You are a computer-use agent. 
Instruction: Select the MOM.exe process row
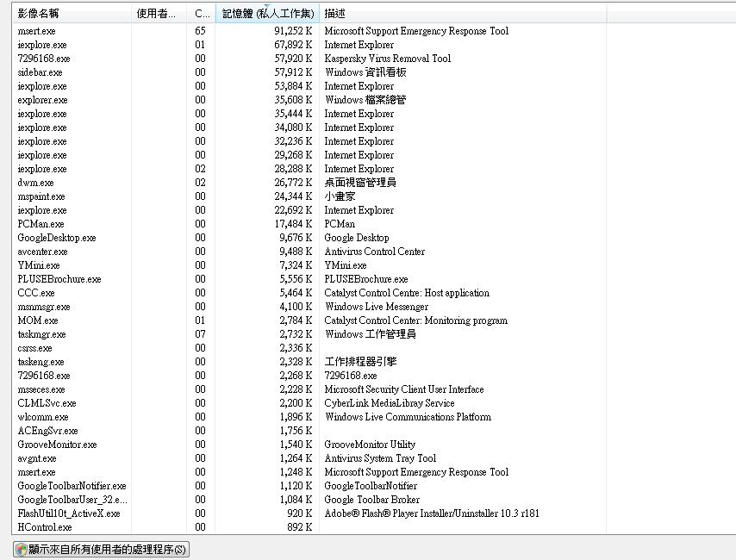(x=309, y=320)
